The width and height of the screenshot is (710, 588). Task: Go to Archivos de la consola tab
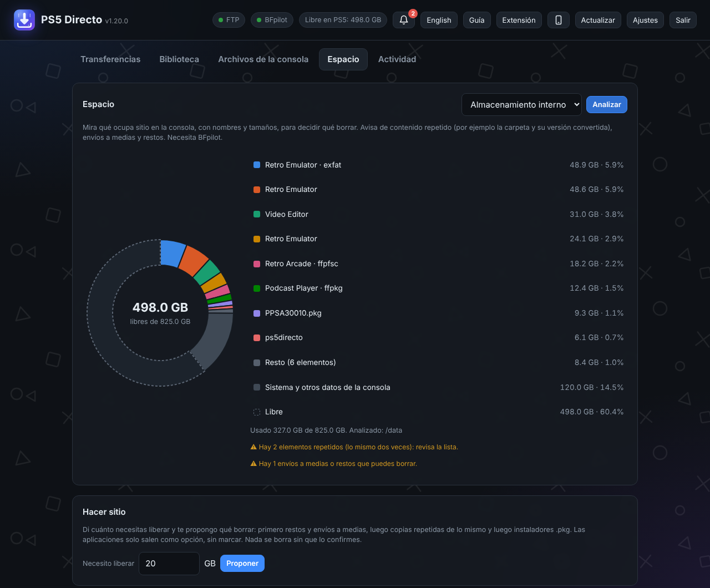pos(263,59)
